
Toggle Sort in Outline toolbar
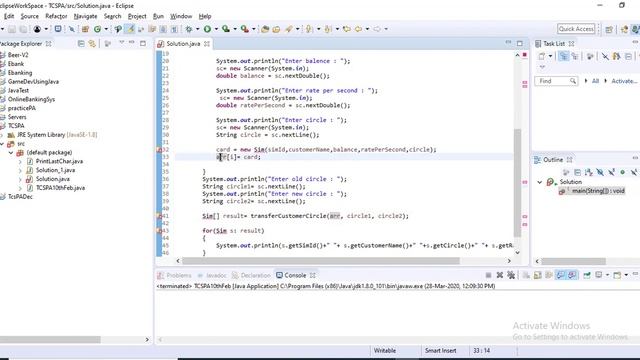click(x=589, y=173)
